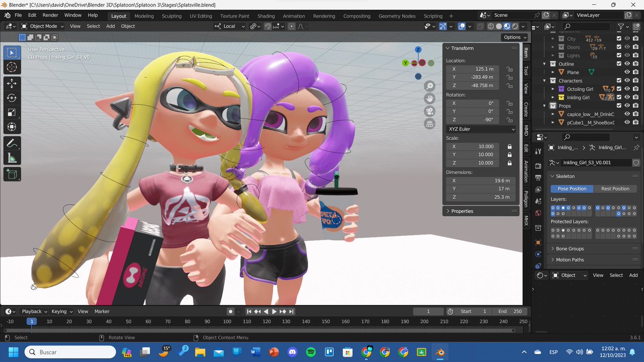
Task: Activate the Annotate pencil tool
Action: 12,143
